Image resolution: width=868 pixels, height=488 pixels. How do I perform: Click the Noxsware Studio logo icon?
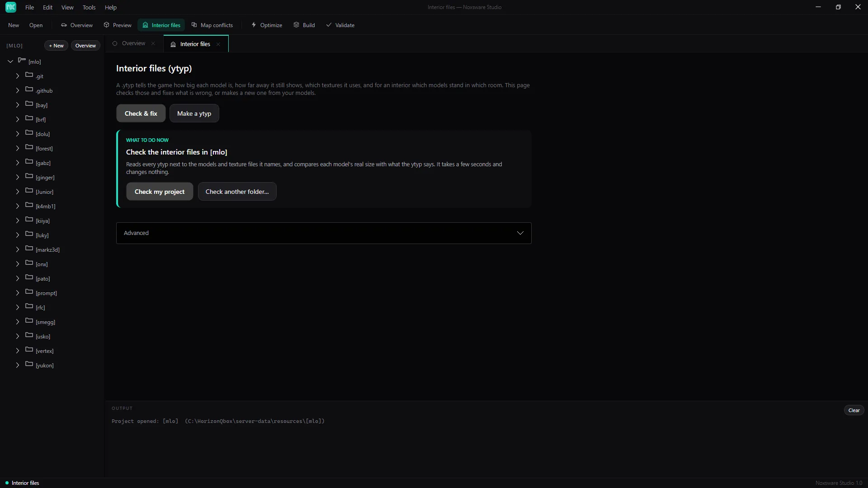click(11, 7)
